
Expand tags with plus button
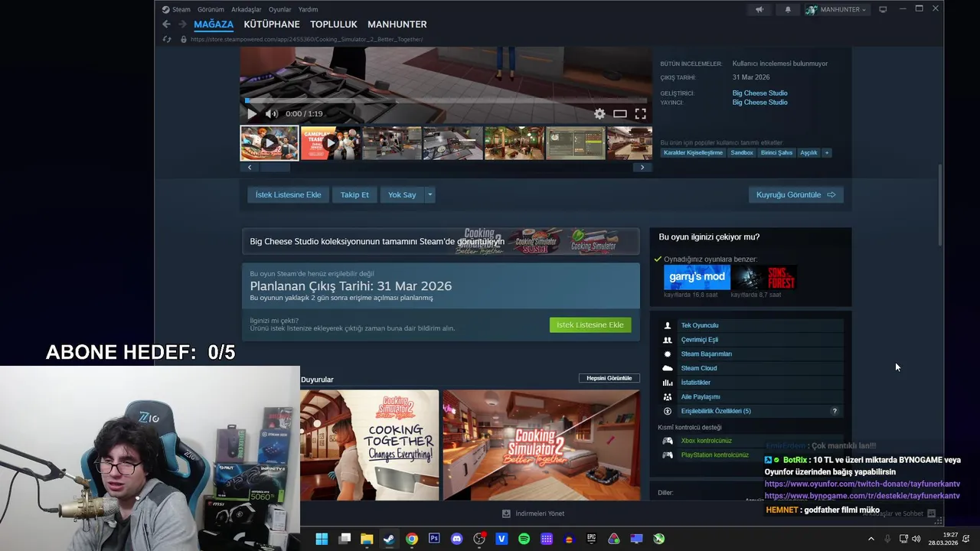(x=826, y=152)
